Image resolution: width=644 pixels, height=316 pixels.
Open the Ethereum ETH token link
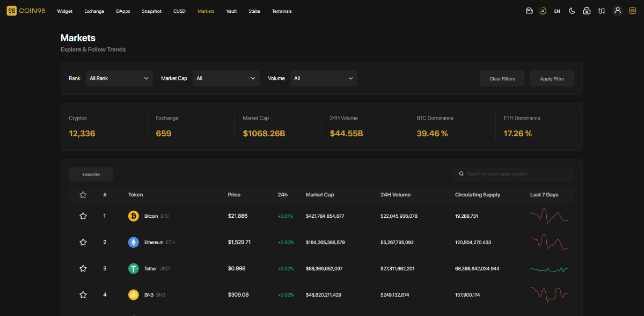[159, 242]
